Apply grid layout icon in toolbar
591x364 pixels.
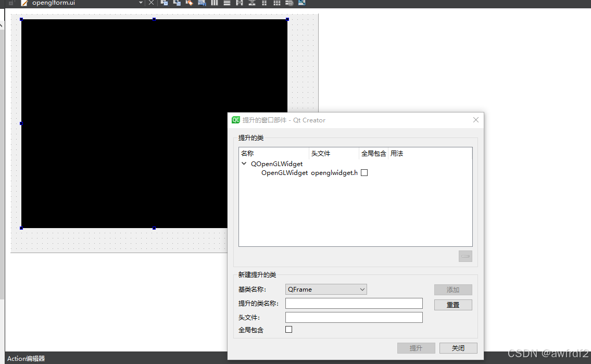pos(277,3)
